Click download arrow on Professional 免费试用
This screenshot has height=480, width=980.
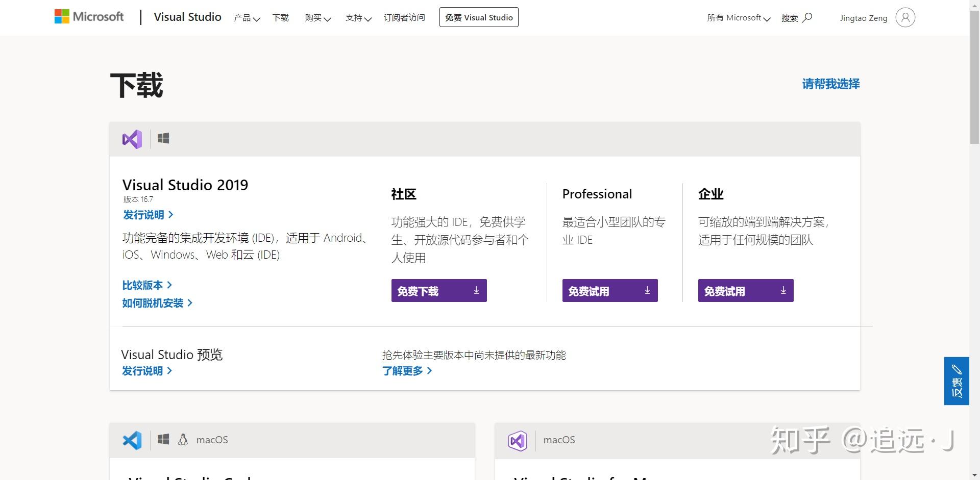coord(647,290)
